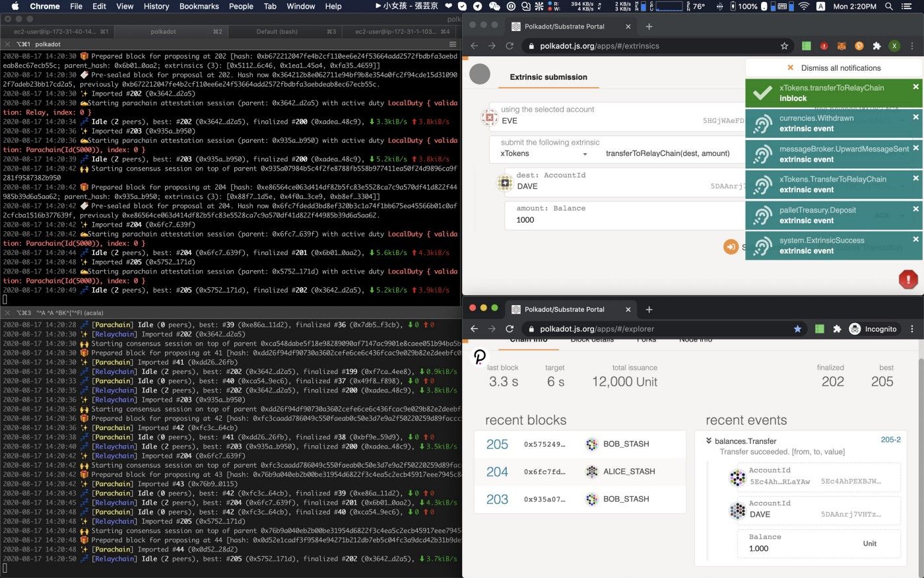Collapse the balances.Transfer event details
The height and width of the screenshot is (578, 924).
(x=709, y=441)
